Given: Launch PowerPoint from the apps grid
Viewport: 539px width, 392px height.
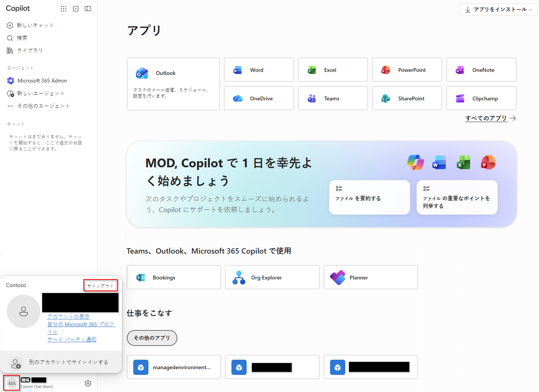Looking at the screenshot, I should tap(407, 70).
